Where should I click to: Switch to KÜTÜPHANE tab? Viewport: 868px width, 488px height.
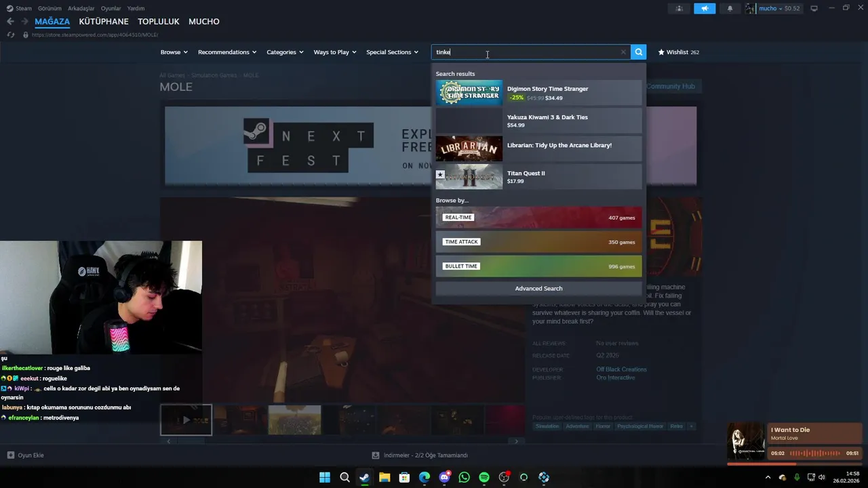click(x=104, y=22)
